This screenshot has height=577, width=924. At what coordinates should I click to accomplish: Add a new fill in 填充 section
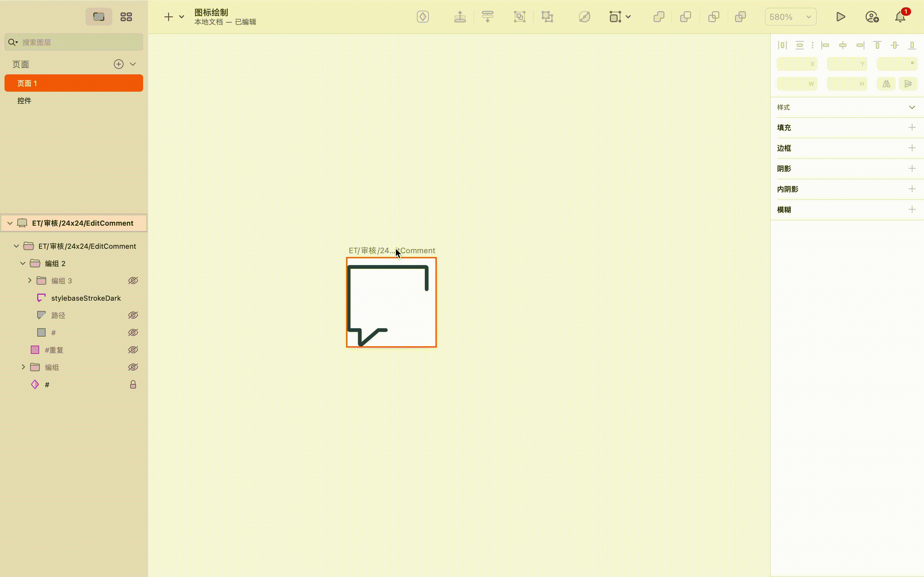tap(912, 128)
